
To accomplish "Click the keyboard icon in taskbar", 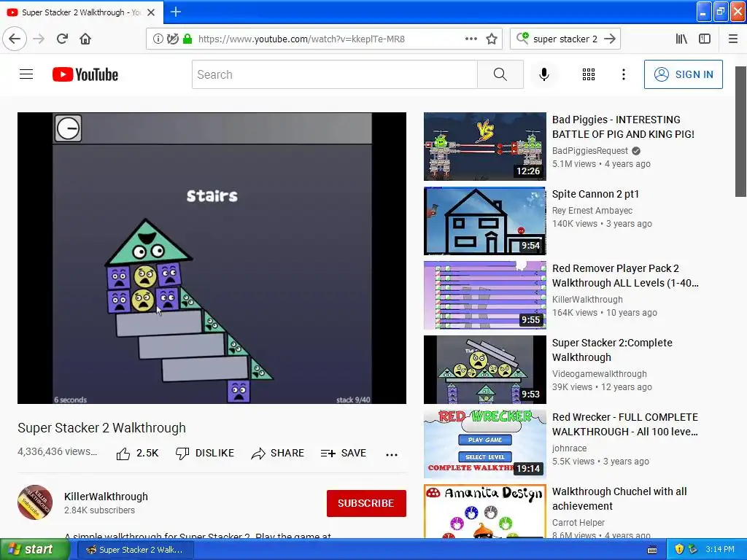I will 652,550.
